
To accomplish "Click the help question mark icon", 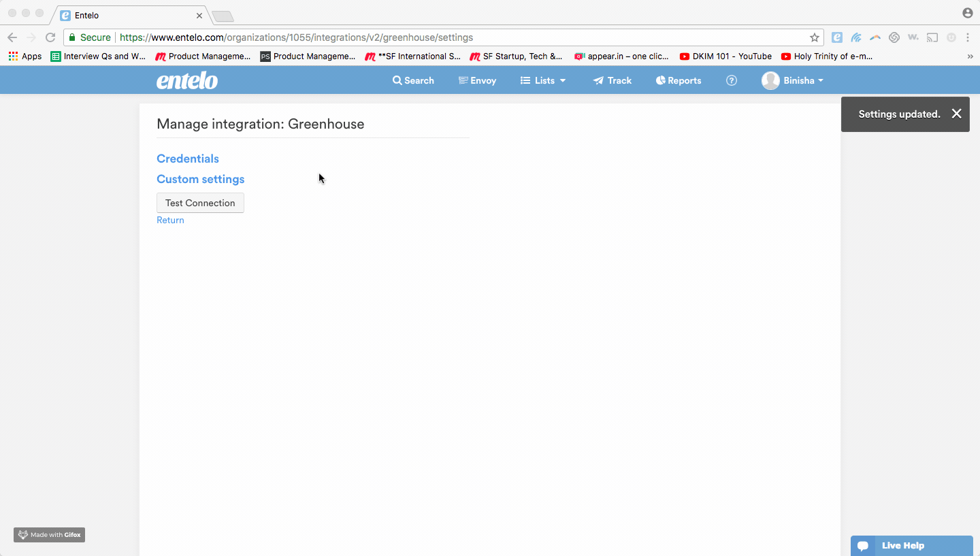I will coord(732,80).
